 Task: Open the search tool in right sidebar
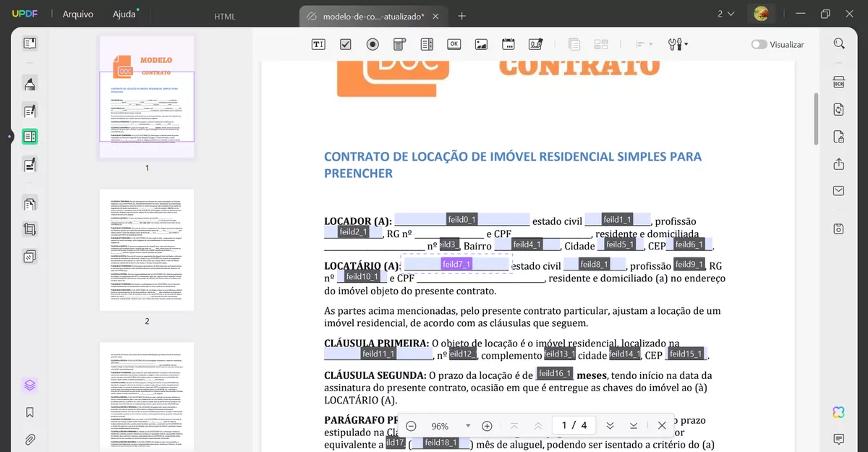click(839, 43)
